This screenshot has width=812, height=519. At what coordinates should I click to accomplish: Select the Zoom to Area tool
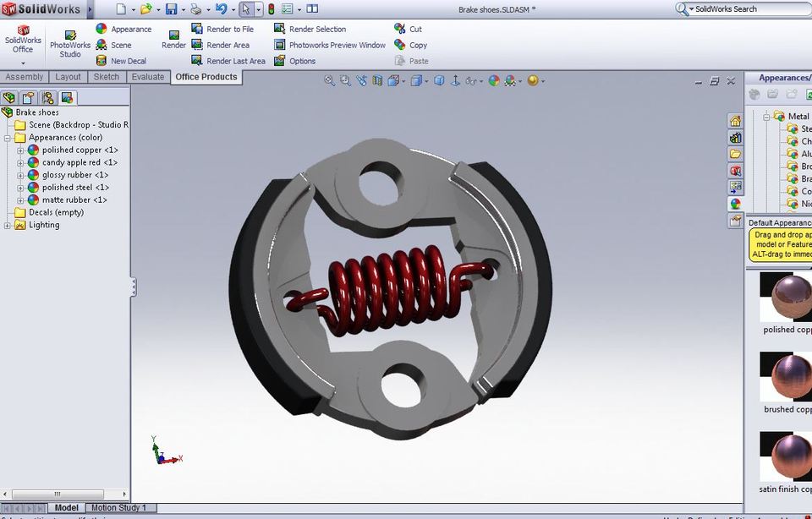(x=345, y=80)
